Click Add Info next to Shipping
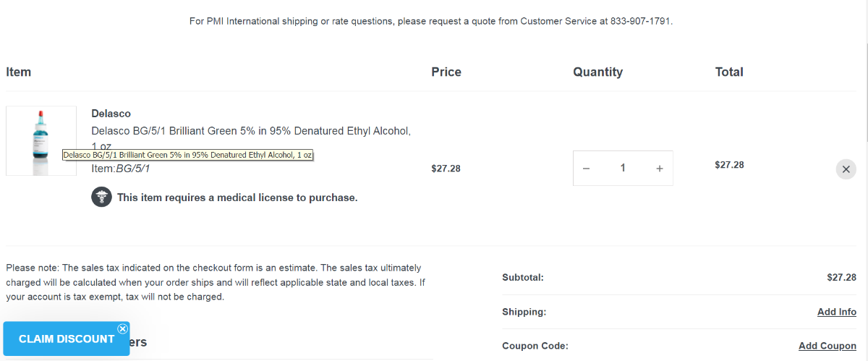 tap(836, 312)
